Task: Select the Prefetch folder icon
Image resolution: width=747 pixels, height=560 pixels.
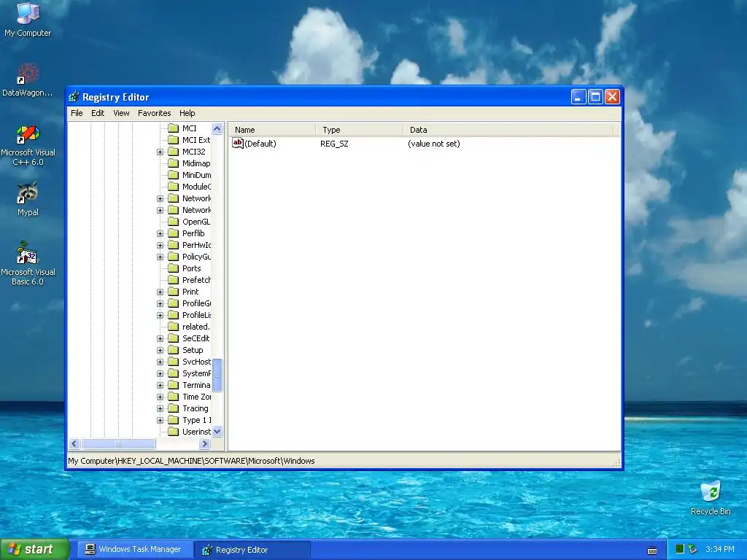Action: click(x=174, y=280)
